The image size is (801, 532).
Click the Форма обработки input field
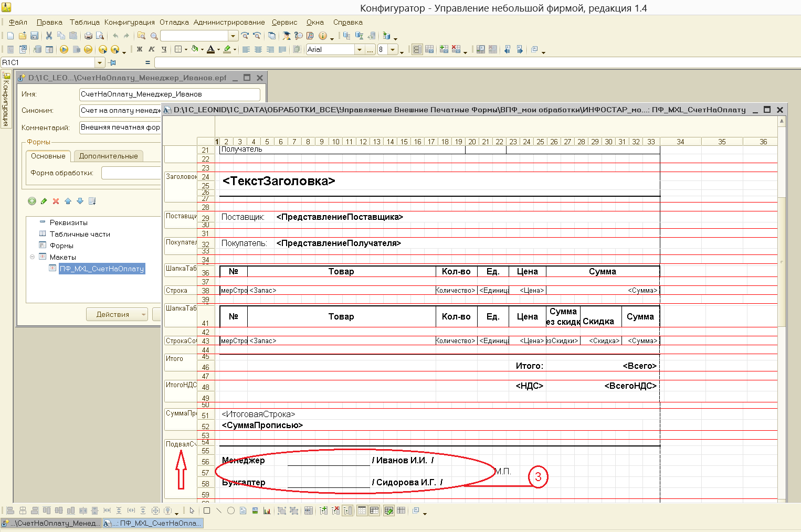coord(131,173)
